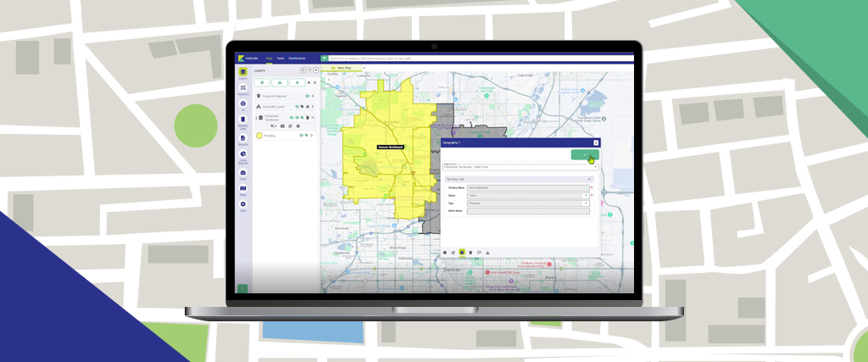
Task: Expand the Pending style row
Action: coord(312,135)
